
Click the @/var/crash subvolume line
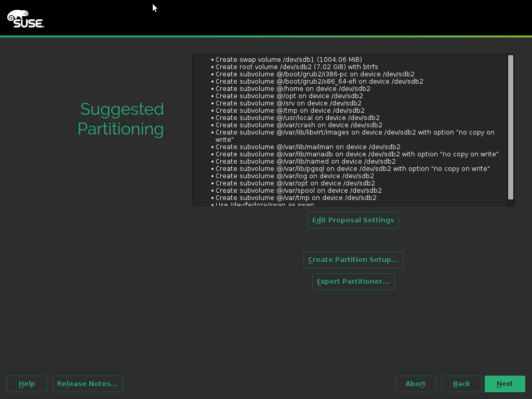click(x=299, y=125)
